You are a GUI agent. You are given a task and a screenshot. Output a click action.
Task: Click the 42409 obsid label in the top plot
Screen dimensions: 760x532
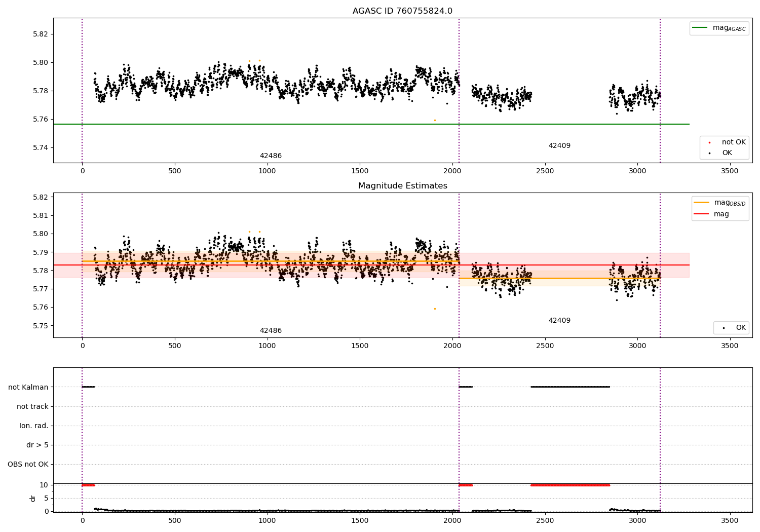click(x=559, y=146)
